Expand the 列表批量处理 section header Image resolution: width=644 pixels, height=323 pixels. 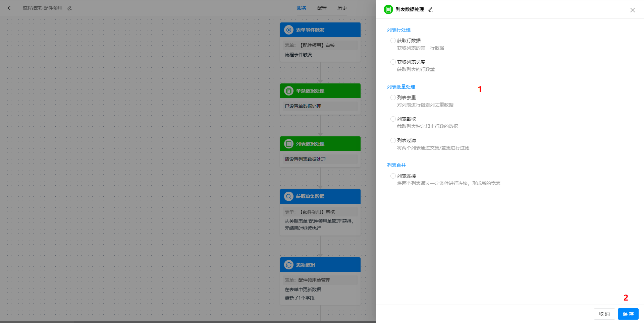point(401,87)
